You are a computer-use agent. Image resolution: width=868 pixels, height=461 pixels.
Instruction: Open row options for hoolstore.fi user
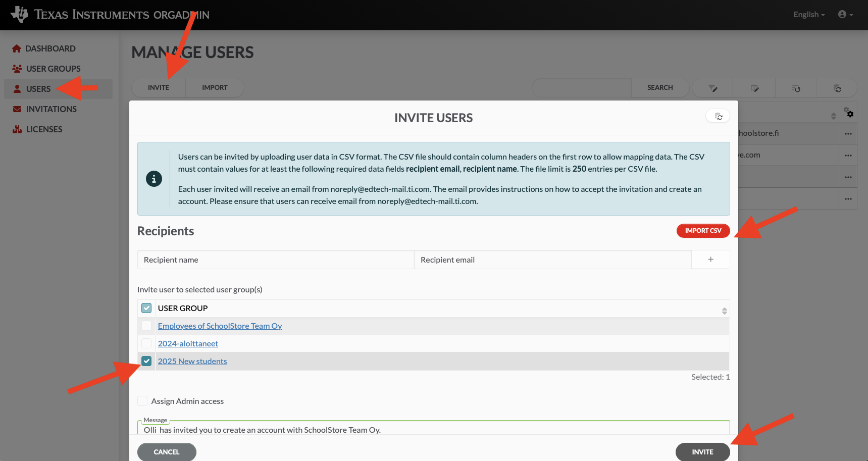point(848,134)
